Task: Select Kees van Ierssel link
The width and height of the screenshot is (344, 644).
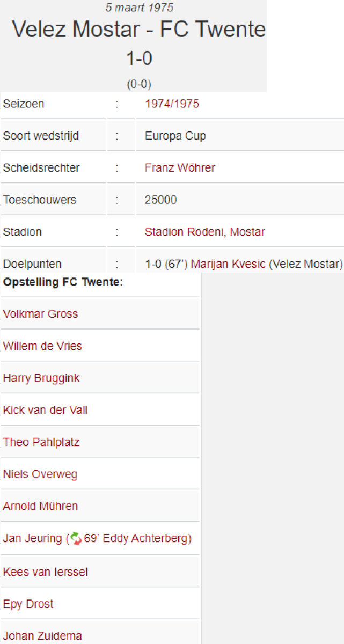Action: tap(45, 572)
